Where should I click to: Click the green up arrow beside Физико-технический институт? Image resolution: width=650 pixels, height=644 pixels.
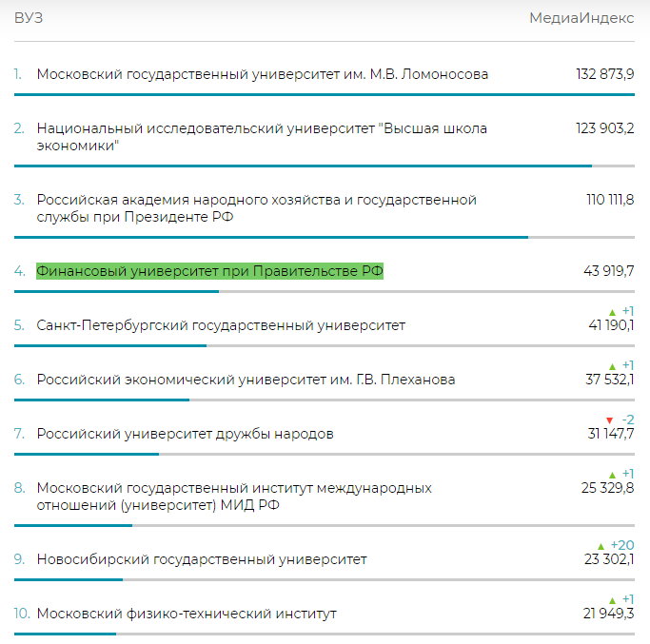(612, 600)
